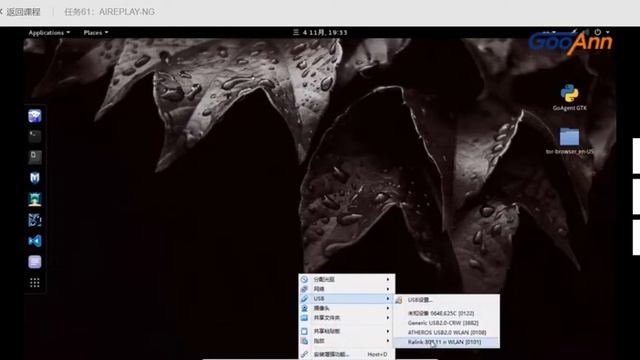
Task: Click the guest additions wrench icon
Action: [x=304, y=354]
